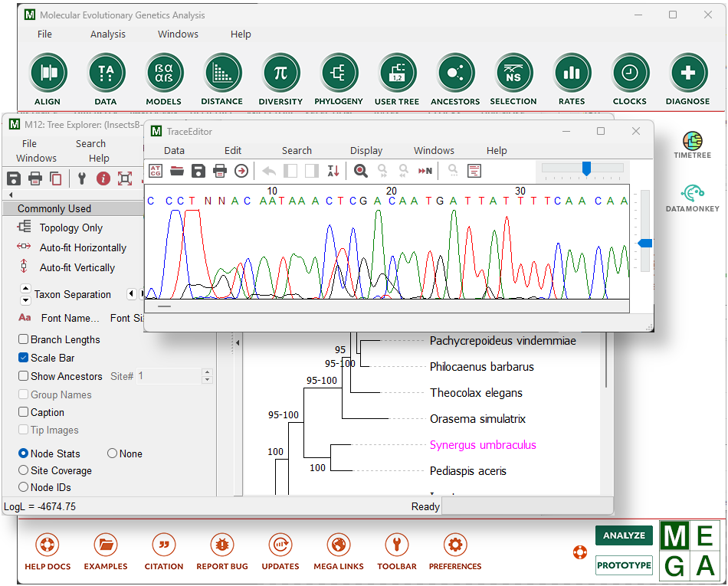Open the SELECTION analysis icon
The image size is (728, 586).
pyautogui.click(x=513, y=73)
